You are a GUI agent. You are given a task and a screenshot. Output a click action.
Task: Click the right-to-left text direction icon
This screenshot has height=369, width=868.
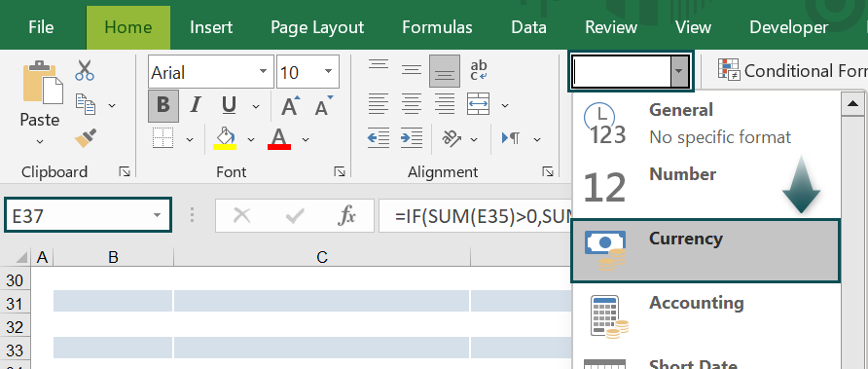(x=511, y=138)
